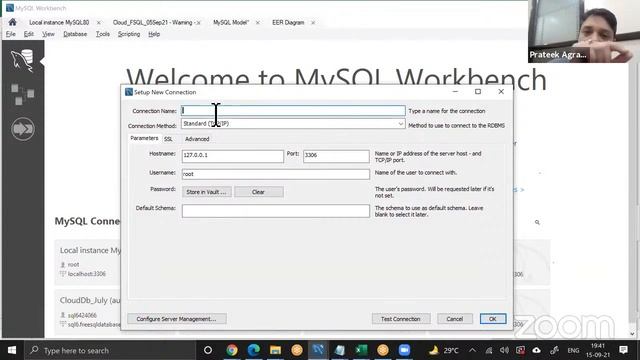Cancel the Setup New Connection dialog
This screenshot has width=640, height=360.
455,319
